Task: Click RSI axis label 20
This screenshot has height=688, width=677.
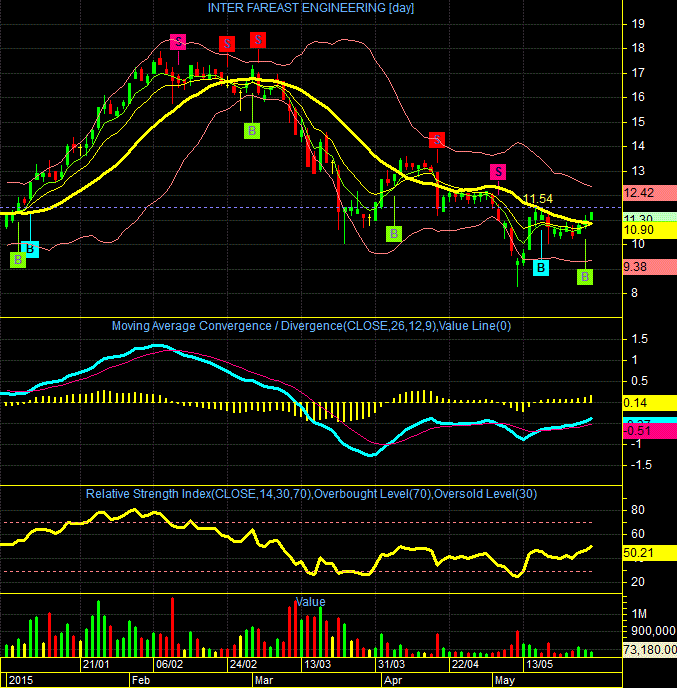Action: pos(638,582)
